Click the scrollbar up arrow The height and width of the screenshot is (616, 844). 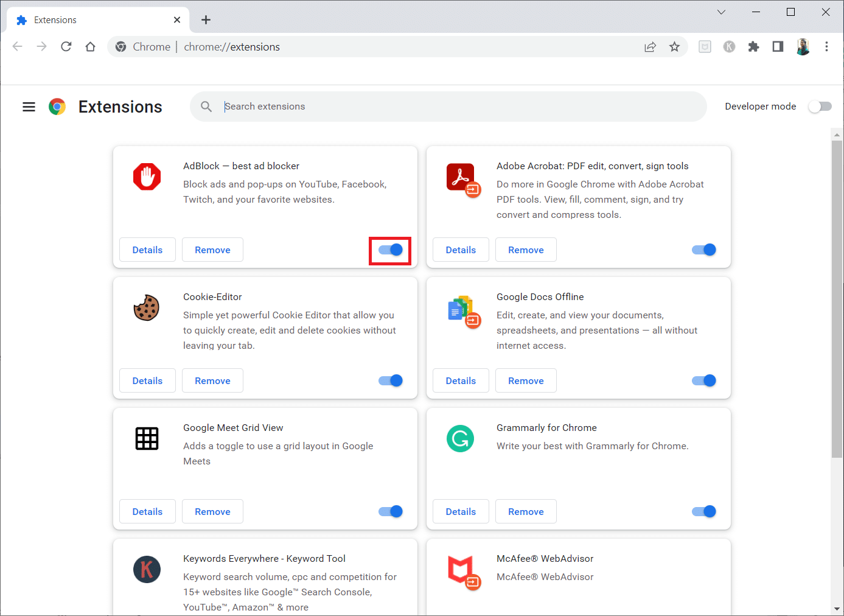[x=837, y=135]
